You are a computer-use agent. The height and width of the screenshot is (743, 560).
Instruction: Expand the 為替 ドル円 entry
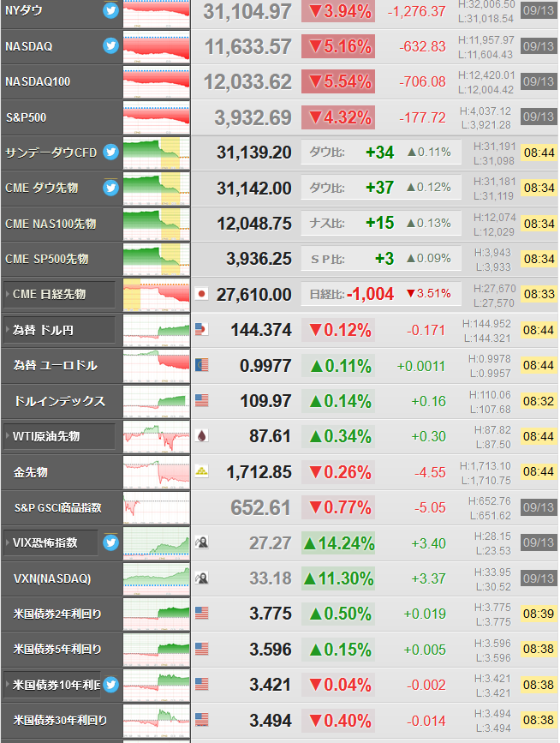tap(59, 330)
